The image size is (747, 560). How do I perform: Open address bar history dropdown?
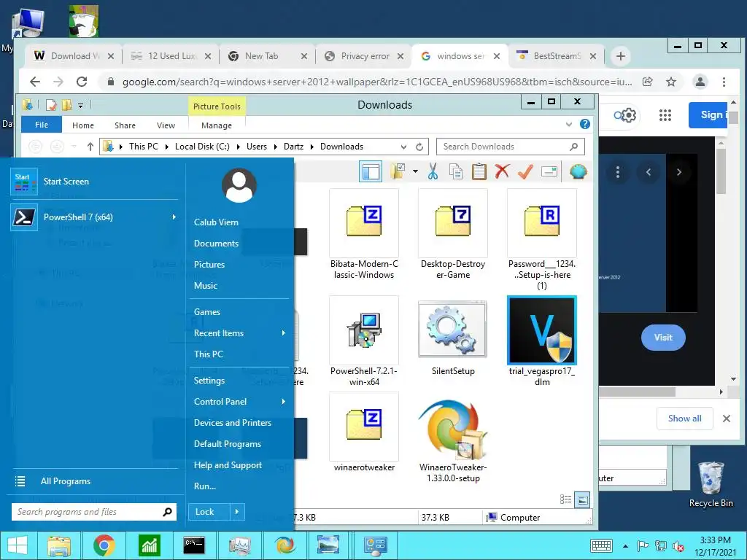[x=403, y=147]
